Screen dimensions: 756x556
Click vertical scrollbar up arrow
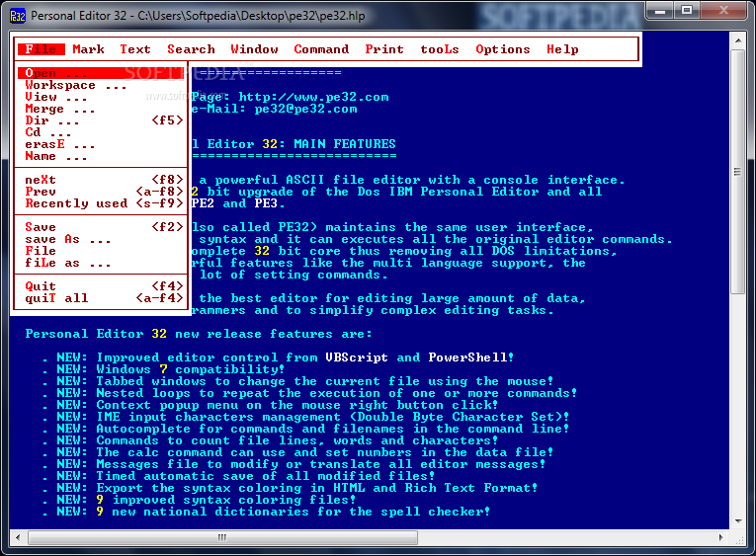[737, 40]
